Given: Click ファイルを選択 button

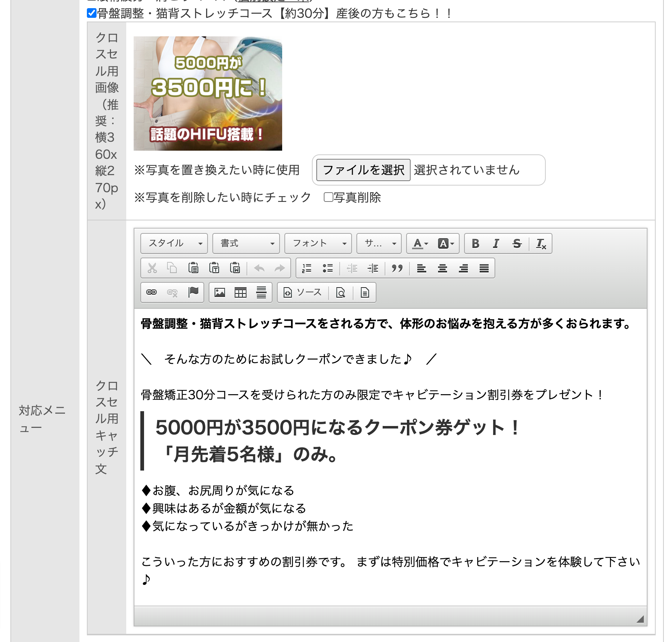Looking at the screenshot, I should tap(363, 170).
